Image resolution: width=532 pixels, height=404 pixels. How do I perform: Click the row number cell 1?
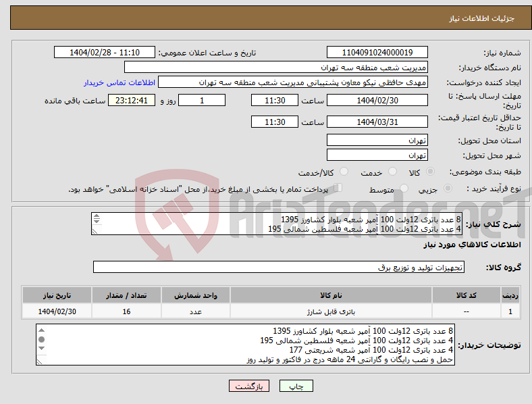(x=510, y=311)
